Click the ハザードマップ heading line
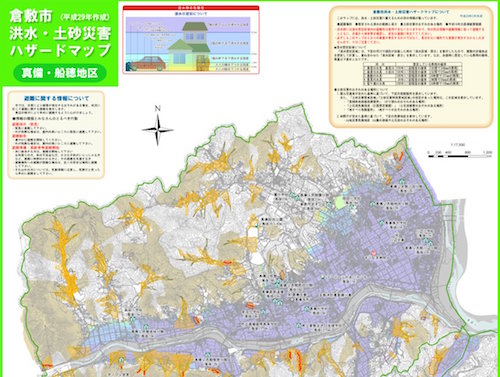500x377 pixels. (60, 50)
